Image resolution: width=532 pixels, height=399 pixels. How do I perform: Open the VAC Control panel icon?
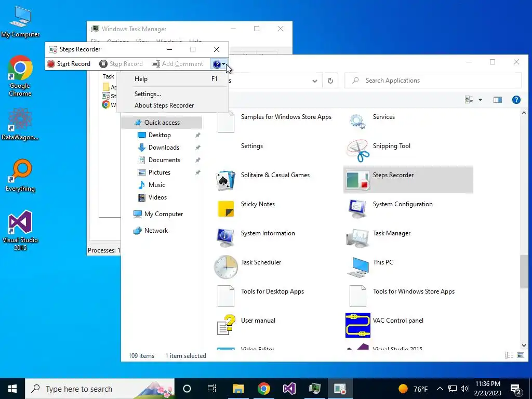357,325
